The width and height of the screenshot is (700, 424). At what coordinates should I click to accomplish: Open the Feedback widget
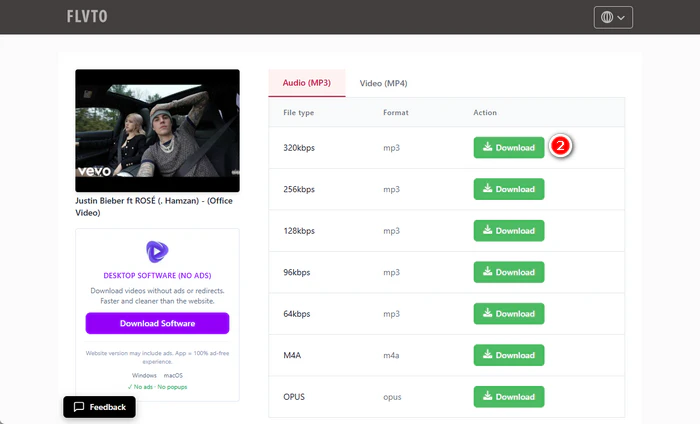(100, 407)
